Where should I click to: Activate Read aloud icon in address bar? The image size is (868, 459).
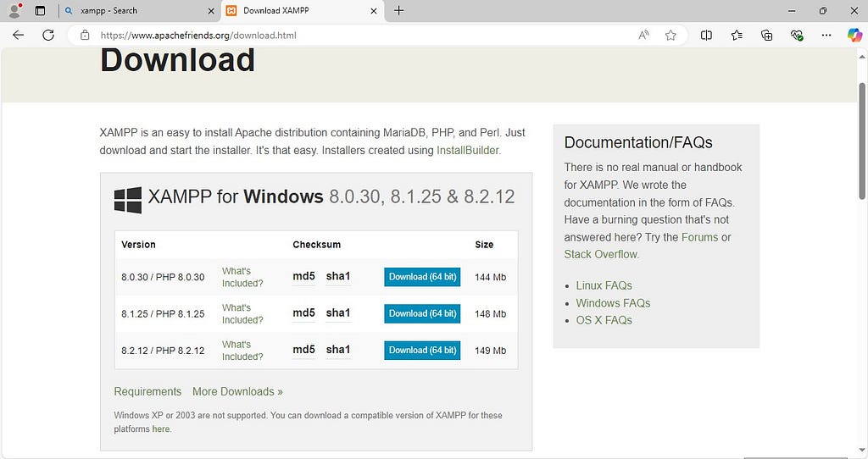[643, 36]
